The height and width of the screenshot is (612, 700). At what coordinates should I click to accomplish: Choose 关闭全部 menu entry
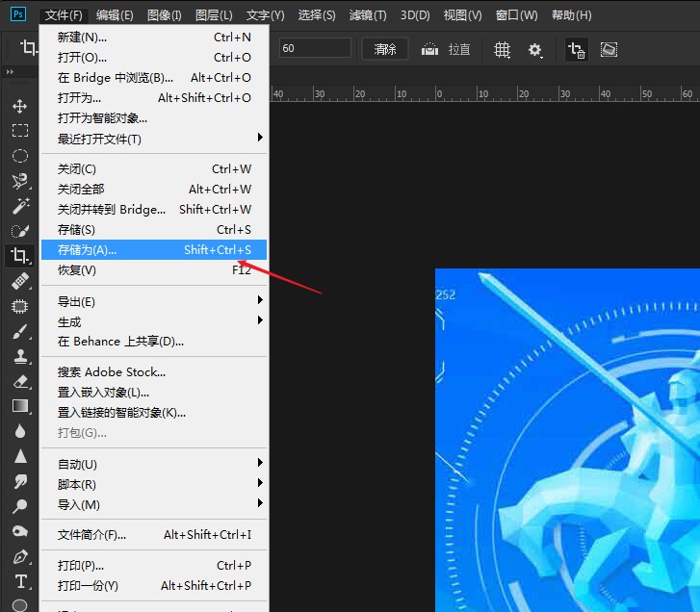click(x=154, y=190)
